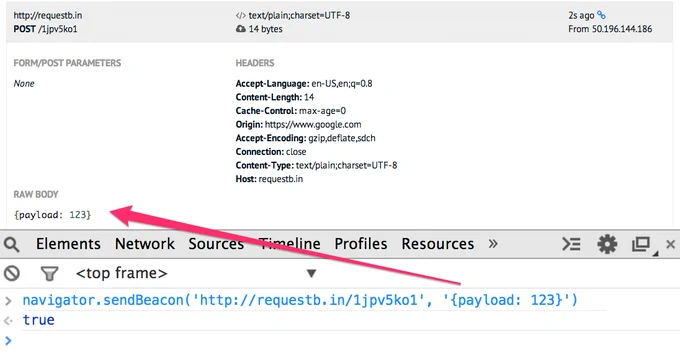Switch to the Sources tab
The image size is (680, 360).
pos(216,244)
